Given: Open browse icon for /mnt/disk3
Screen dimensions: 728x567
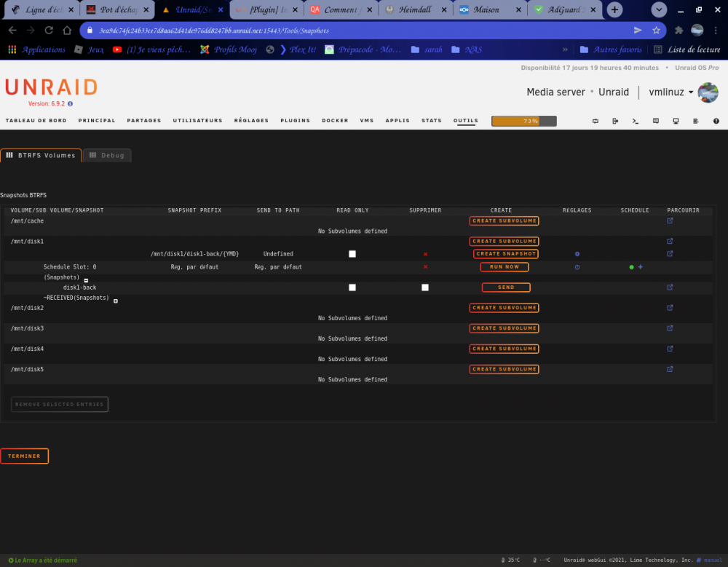Looking at the screenshot, I should point(670,328).
